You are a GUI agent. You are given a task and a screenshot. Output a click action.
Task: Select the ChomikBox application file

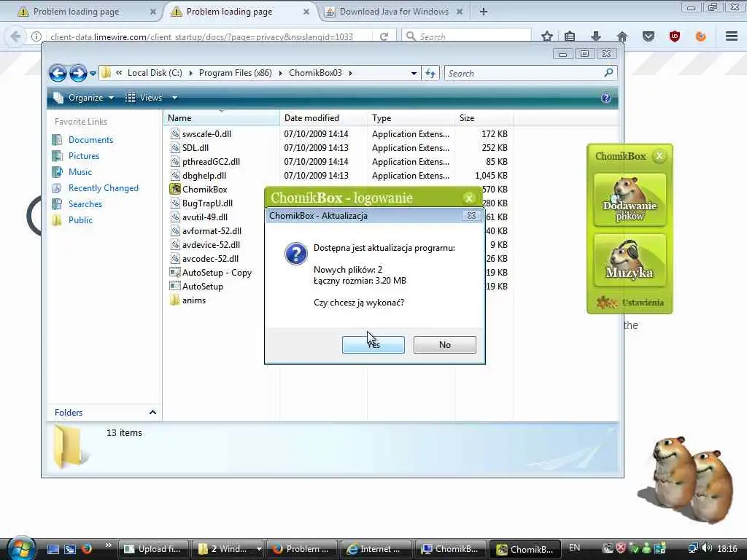204,190
